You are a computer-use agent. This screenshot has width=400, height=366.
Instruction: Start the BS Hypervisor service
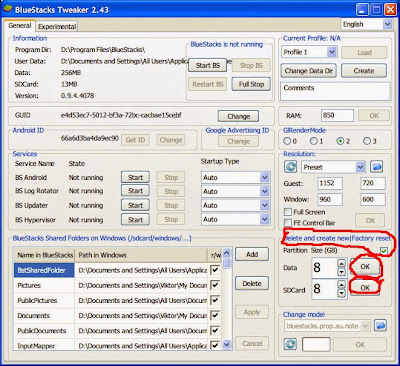coord(135,220)
